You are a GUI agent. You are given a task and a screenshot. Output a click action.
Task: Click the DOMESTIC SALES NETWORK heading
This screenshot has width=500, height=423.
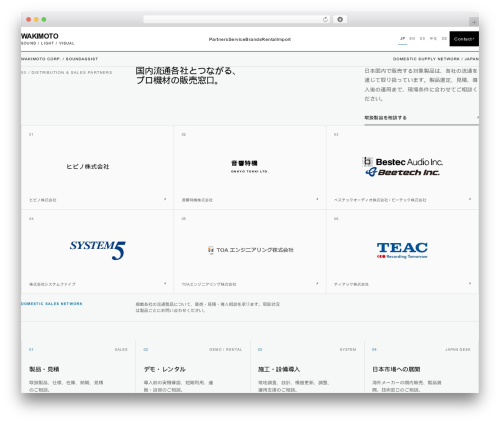52,304
